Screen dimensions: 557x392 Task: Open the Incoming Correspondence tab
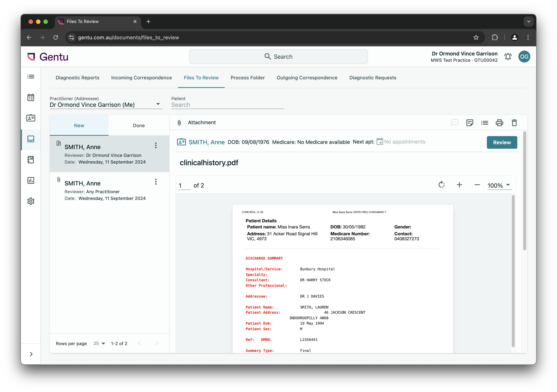141,78
